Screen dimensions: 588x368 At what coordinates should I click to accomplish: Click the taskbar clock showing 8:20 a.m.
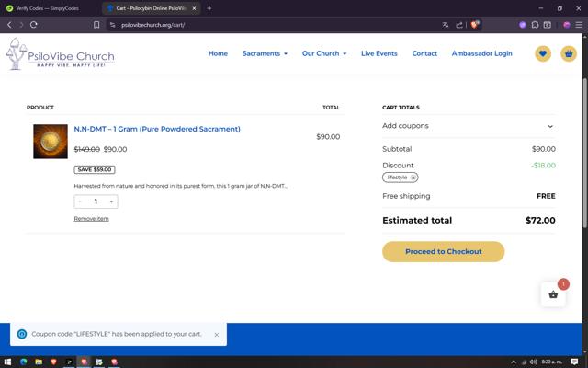[551, 362]
